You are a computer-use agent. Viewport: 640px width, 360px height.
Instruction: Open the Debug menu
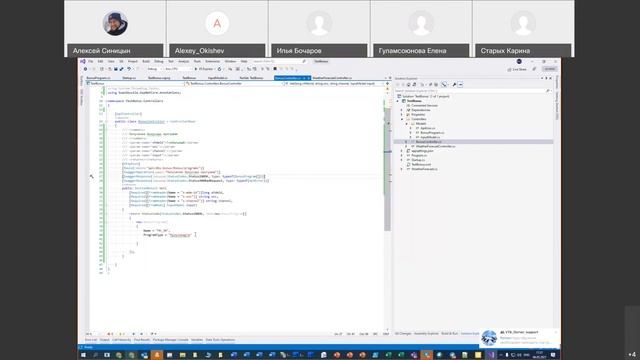point(158,61)
